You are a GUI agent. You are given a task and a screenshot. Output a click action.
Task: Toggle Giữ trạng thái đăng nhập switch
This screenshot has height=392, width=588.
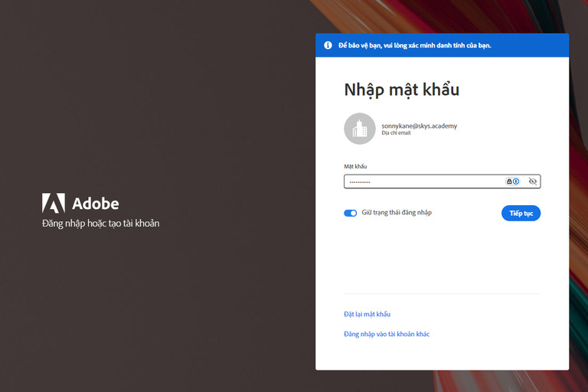350,213
